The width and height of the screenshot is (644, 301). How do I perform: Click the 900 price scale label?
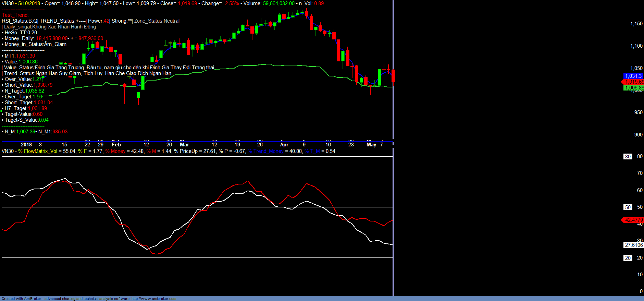(638, 135)
